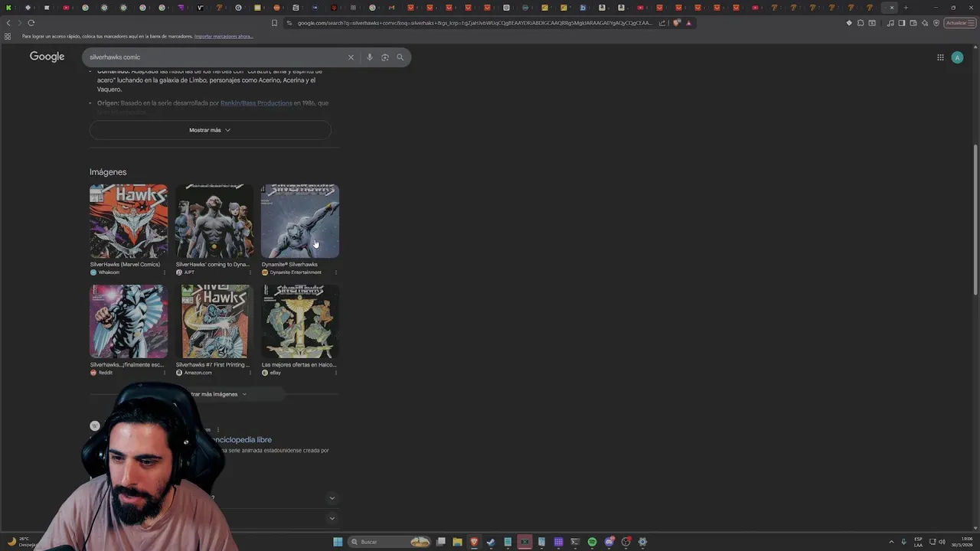Open the enciclopedia libre Wikipedia result

pos(241,440)
